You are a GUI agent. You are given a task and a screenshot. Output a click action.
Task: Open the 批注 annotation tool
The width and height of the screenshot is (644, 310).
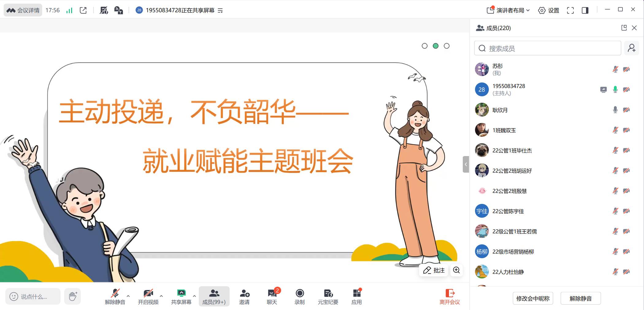coord(434,270)
